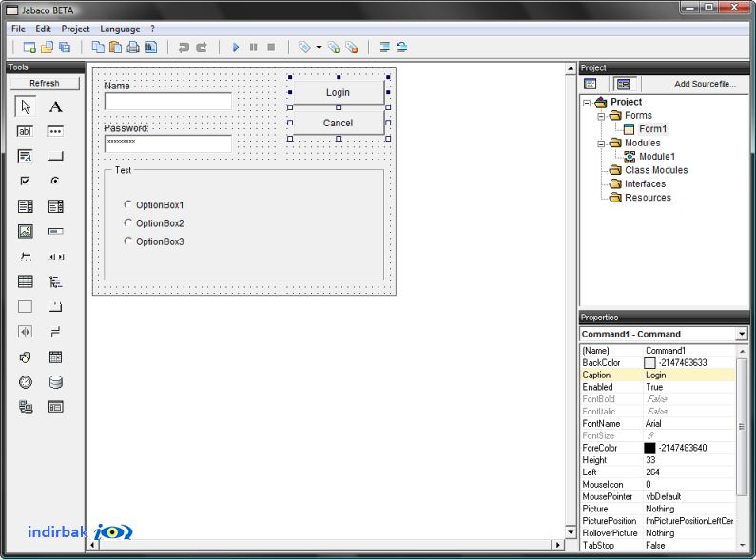Click the Redo toolbar arrow
The image size is (756, 559).
(202, 48)
